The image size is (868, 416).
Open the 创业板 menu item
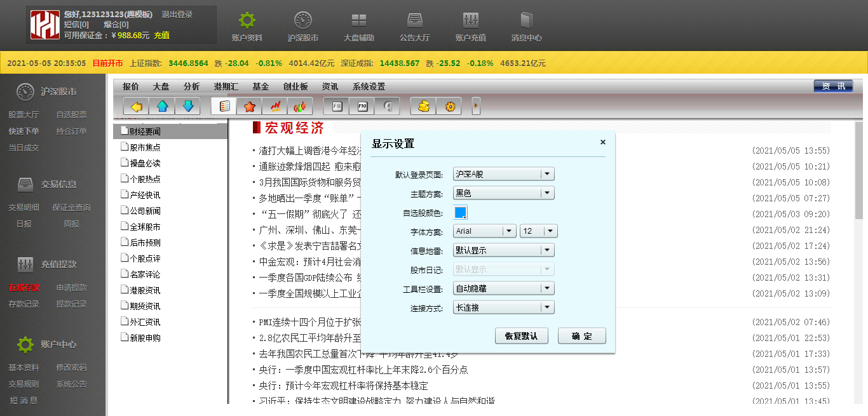(295, 87)
